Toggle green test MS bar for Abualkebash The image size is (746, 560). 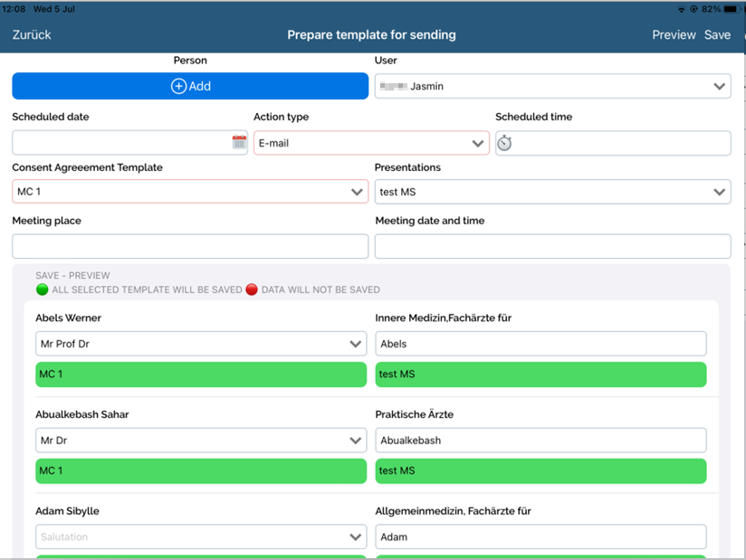tap(540, 471)
